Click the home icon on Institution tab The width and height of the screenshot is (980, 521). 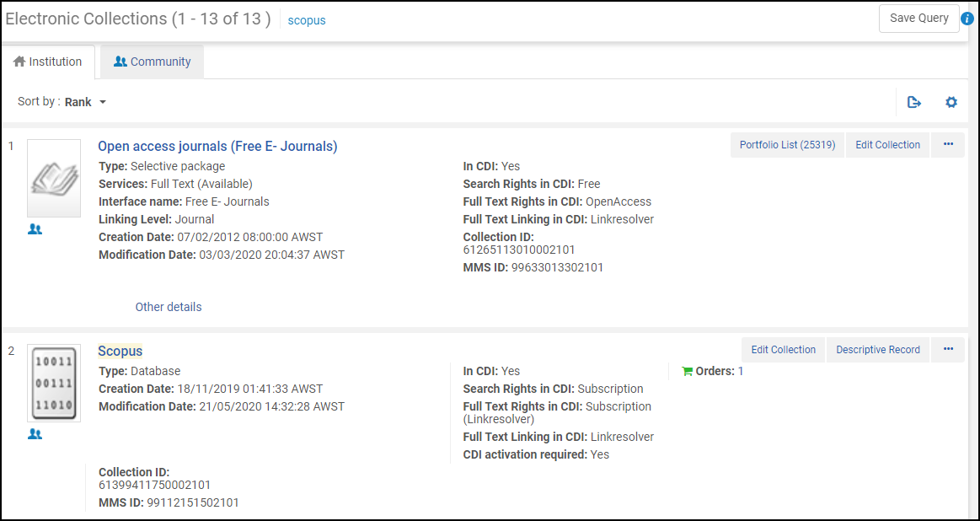click(x=19, y=62)
